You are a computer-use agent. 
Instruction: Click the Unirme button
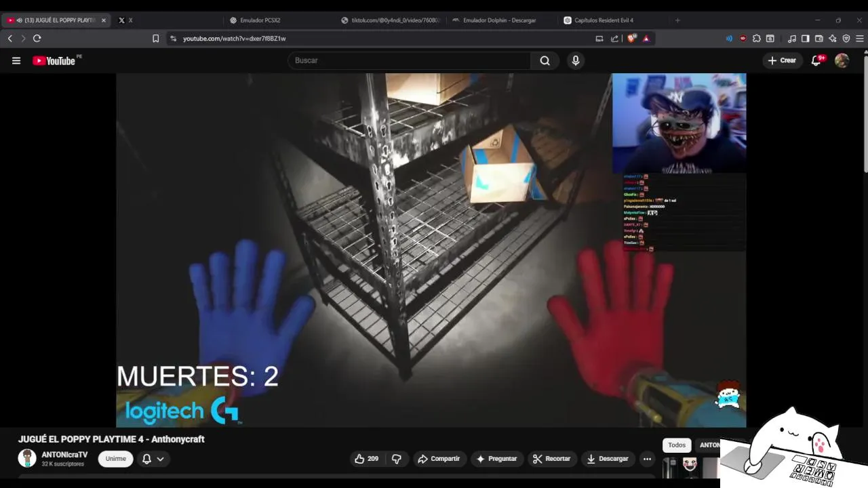[116, 459]
